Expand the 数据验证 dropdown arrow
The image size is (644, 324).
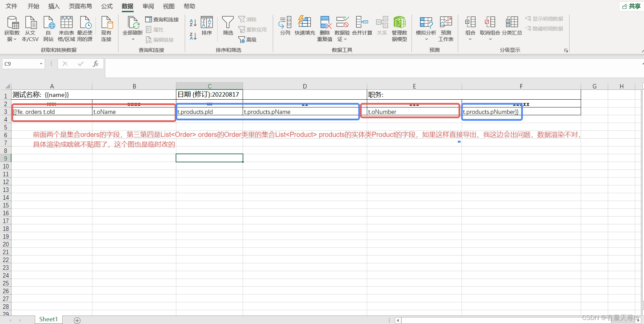coord(346,39)
